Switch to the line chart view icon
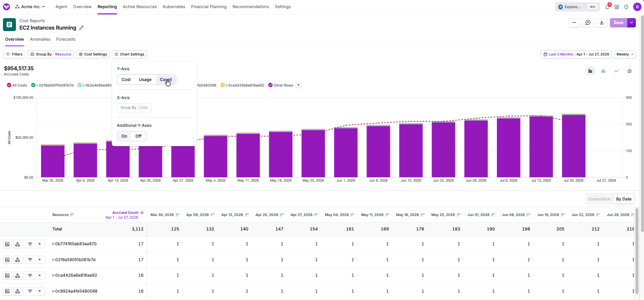Viewport: 644px width, 300px height. pyautogui.click(x=616, y=71)
